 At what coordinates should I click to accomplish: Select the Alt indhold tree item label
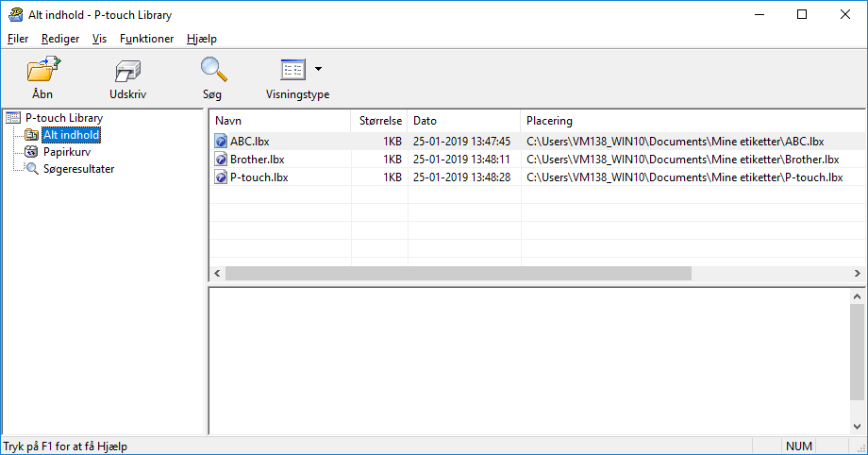click(x=72, y=135)
